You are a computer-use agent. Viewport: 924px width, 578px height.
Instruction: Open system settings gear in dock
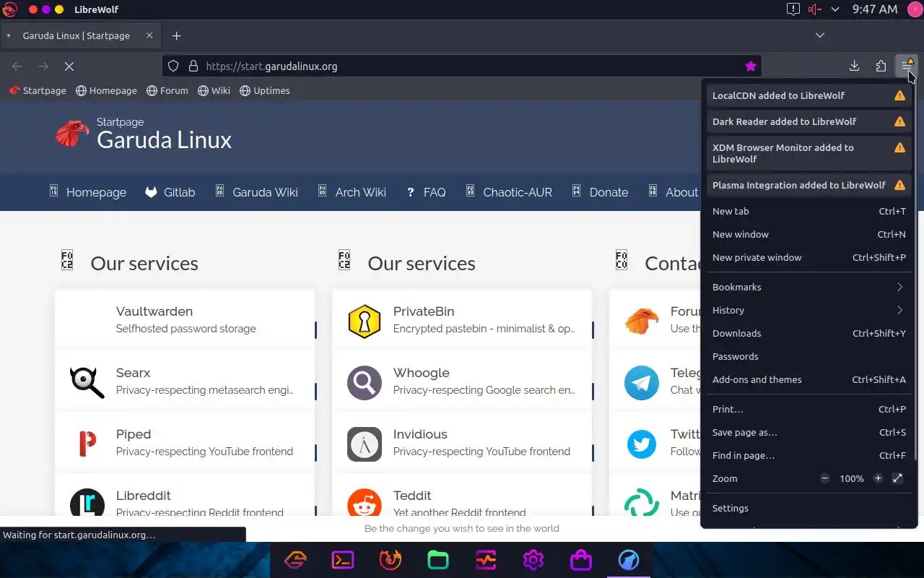tap(533, 560)
